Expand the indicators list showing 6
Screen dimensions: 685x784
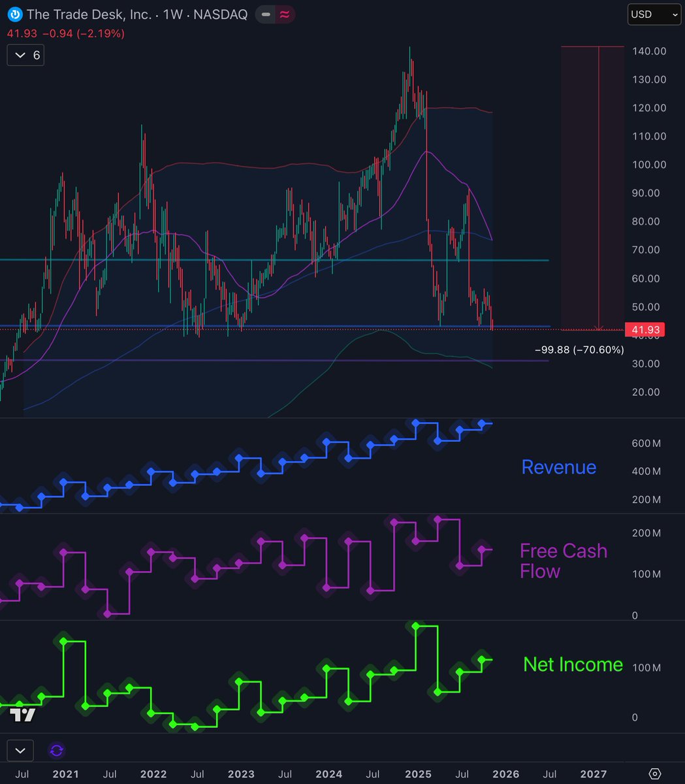click(25, 56)
